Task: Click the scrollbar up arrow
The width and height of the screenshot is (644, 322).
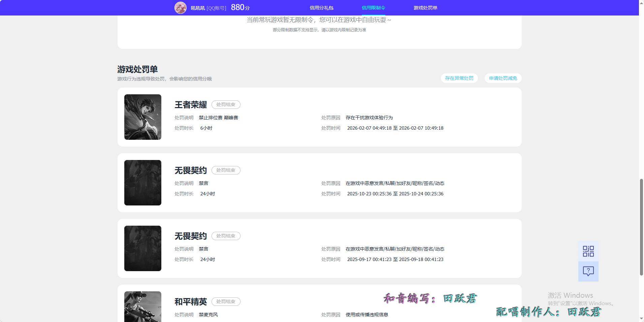Action: 641,3
